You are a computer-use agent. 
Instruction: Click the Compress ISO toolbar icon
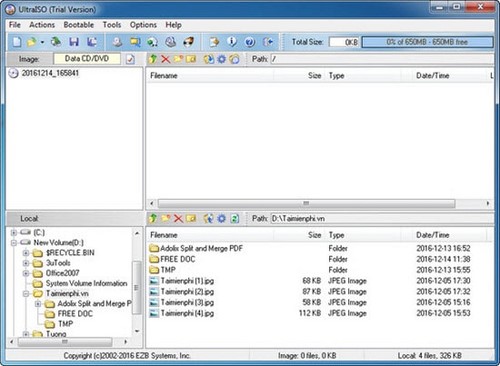click(153, 42)
